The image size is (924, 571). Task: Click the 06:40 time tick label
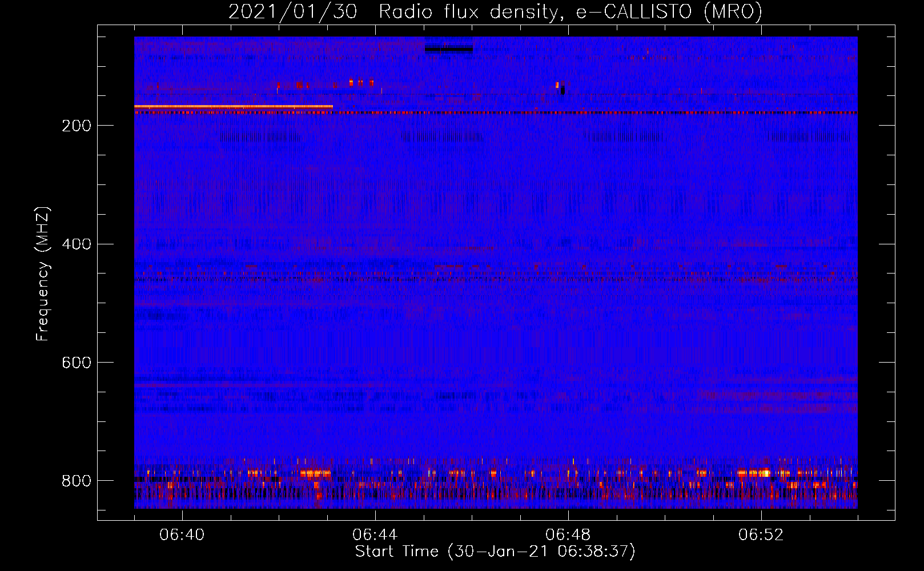click(x=182, y=535)
